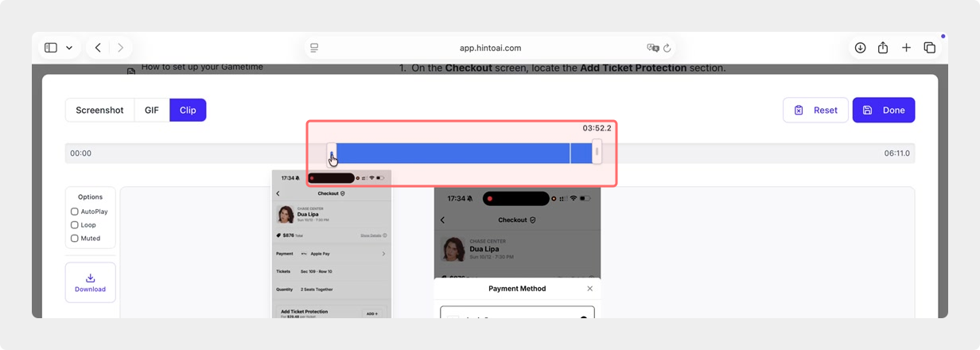Click the right clip end handle on timeline
980x350 pixels.
click(x=597, y=153)
